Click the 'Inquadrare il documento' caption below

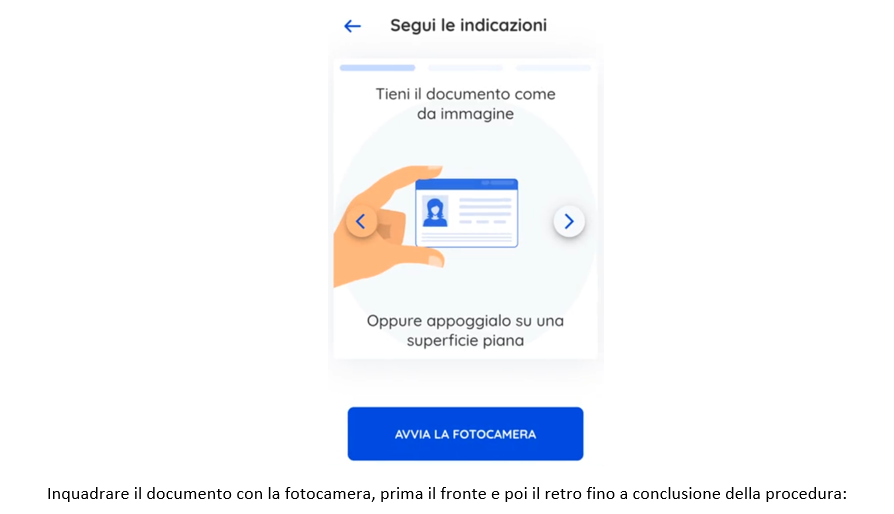tap(447, 493)
